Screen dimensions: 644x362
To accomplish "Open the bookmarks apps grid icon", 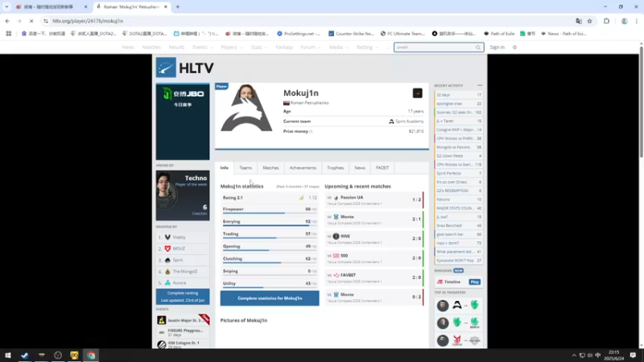I will [x=9, y=34].
